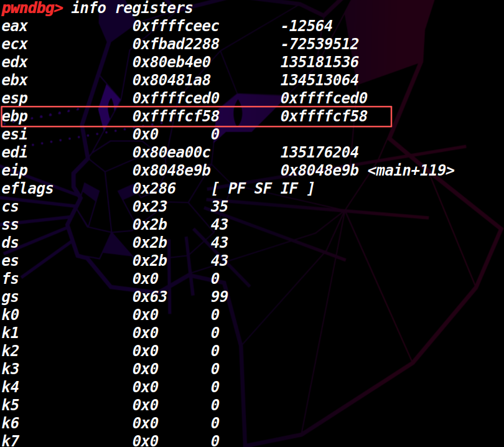Screen dimensions: 504x447
Task: Click the eflags flag list [ PF SF IF ]
Action: 263,189
